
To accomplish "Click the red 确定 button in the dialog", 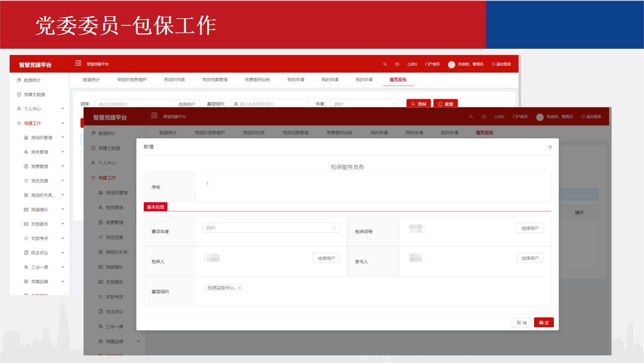I will (544, 322).
